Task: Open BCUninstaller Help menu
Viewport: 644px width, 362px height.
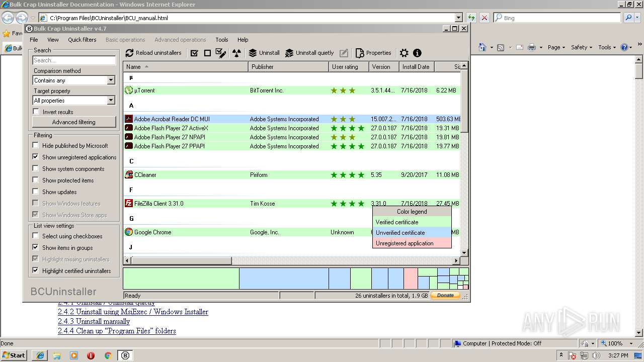Action: (x=243, y=40)
